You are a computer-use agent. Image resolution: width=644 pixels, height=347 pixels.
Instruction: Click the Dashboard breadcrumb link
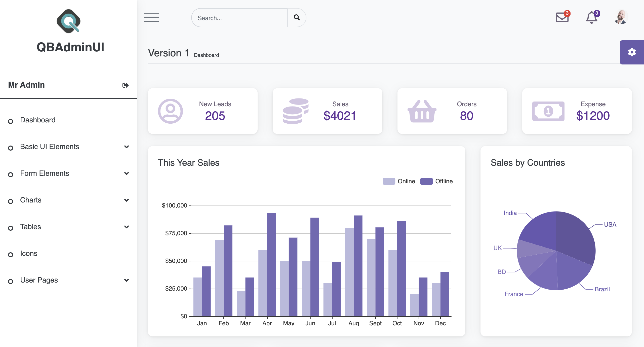coord(206,55)
